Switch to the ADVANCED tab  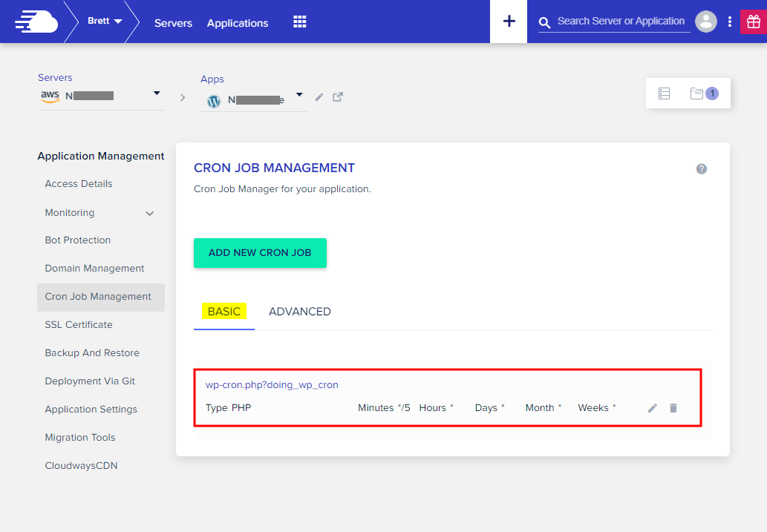coord(300,312)
